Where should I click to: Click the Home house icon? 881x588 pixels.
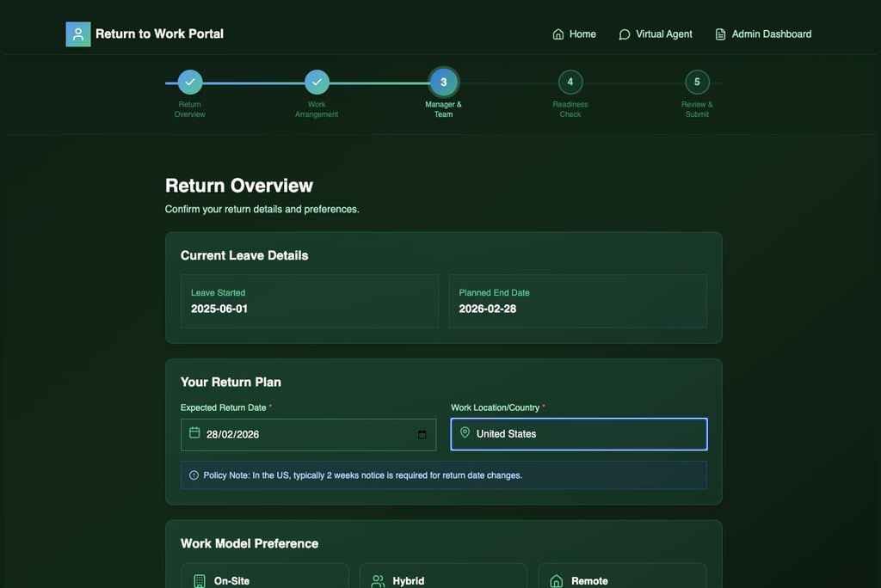pyautogui.click(x=558, y=34)
